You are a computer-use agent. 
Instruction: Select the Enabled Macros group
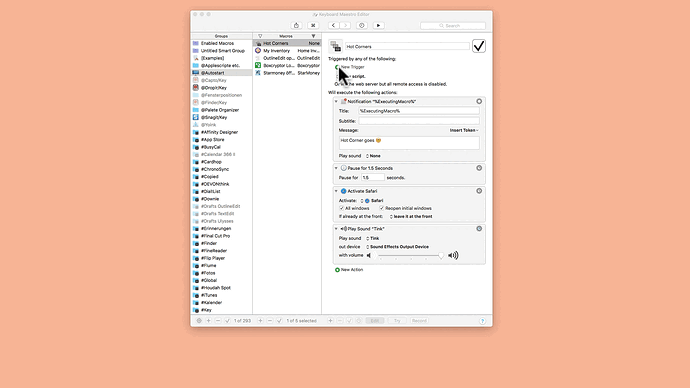(x=221, y=43)
